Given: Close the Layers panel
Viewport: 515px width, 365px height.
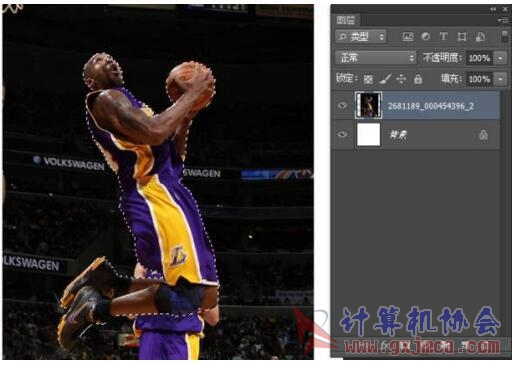Looking at the screenshot, I should (506, 9).
